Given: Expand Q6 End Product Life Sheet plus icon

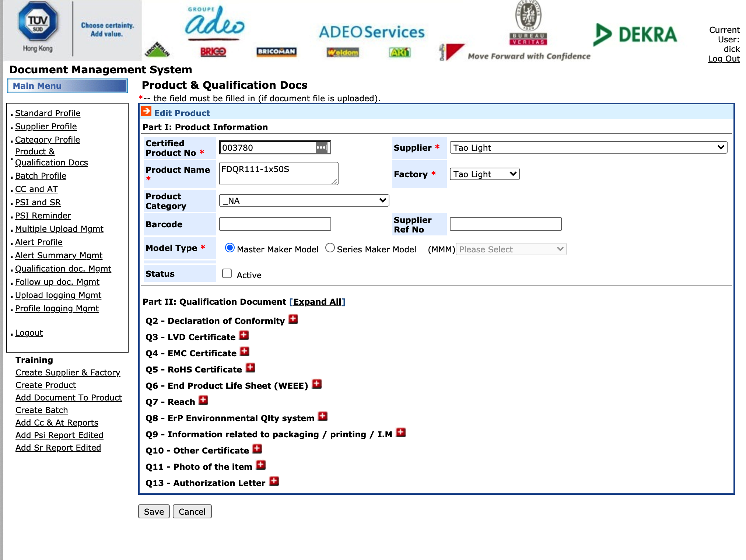Looking at the screenshot, I should 317,384.
